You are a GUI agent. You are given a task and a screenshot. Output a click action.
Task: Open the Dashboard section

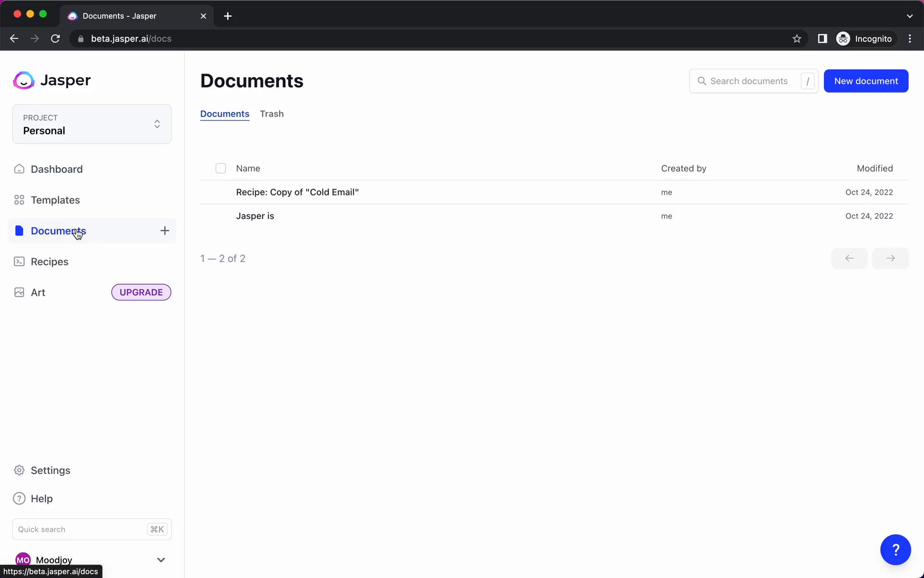pyautogui.click(x=56, y=169)
